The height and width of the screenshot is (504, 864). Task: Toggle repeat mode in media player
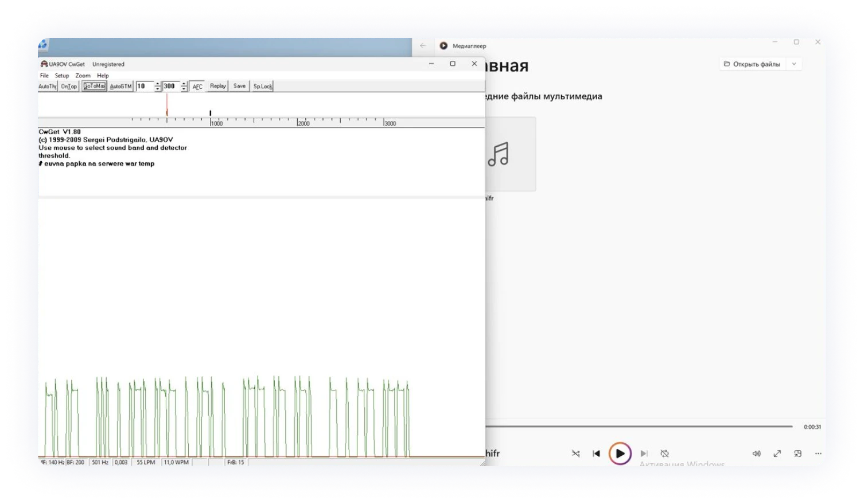(664, 454)
